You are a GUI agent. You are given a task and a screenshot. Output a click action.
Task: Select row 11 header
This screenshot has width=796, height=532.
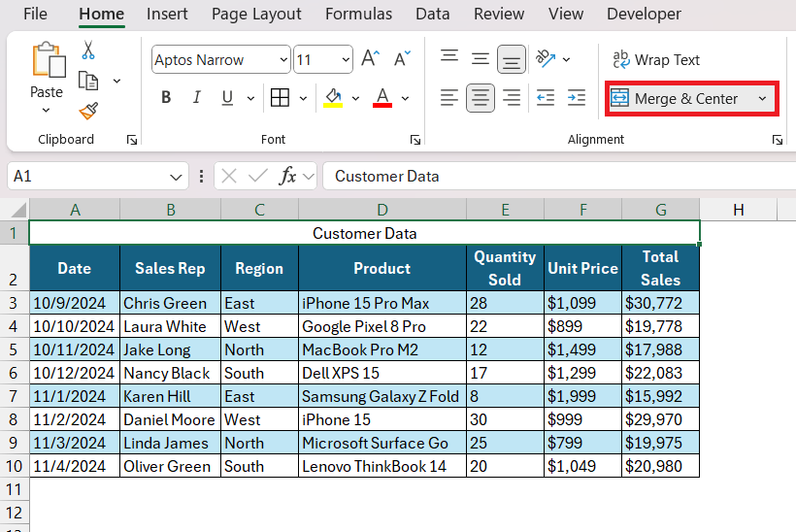click(14, 489)
